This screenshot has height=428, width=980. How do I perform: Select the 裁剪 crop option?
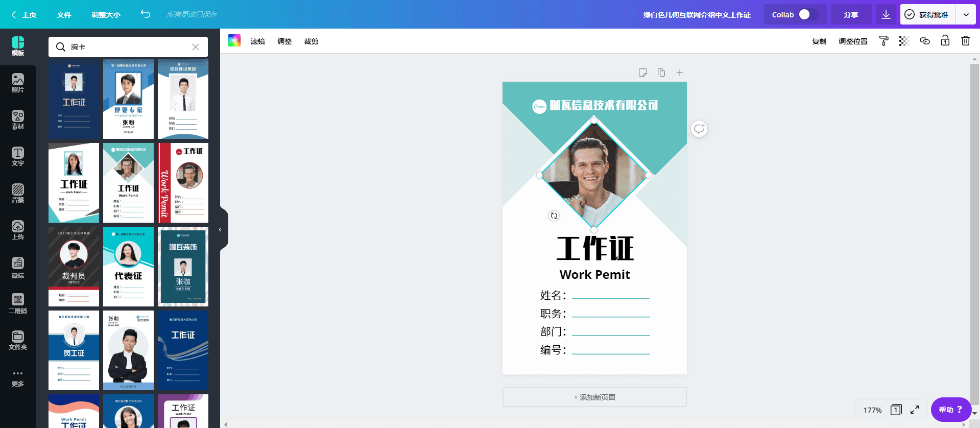(x=311, y=41)
